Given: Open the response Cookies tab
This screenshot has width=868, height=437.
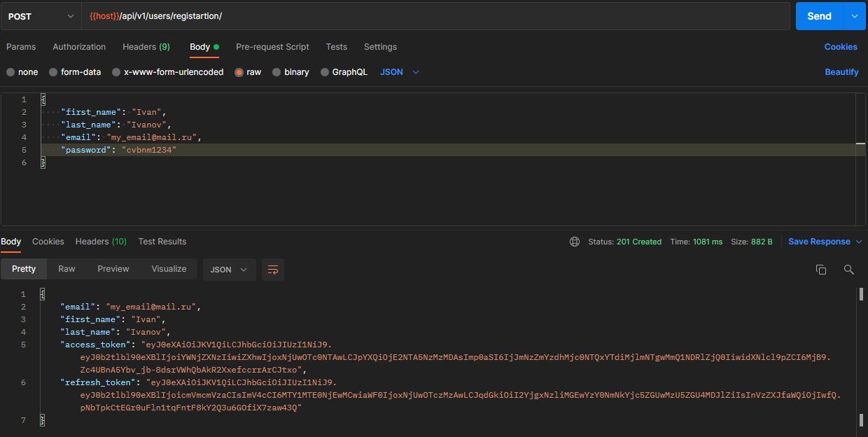Looking at the screenshot, I should pos(48,242).
